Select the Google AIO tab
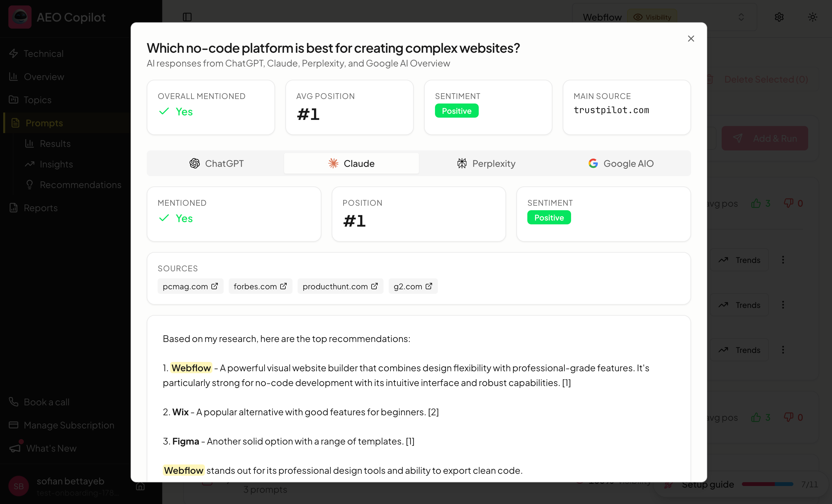The image size is (832, 504). [x=621, y=163]
